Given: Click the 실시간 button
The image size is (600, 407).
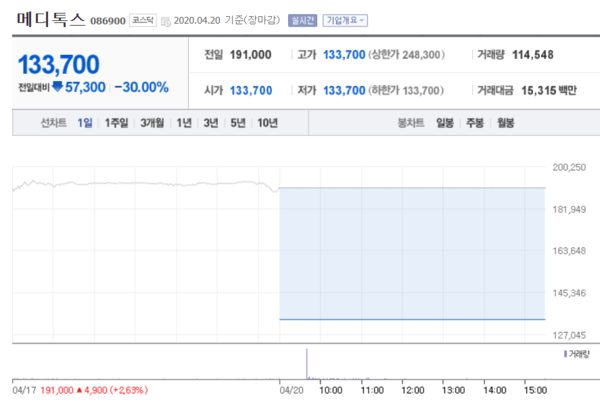Looking at the screenshot, I should pyautogui.click(x=302, y=20).
